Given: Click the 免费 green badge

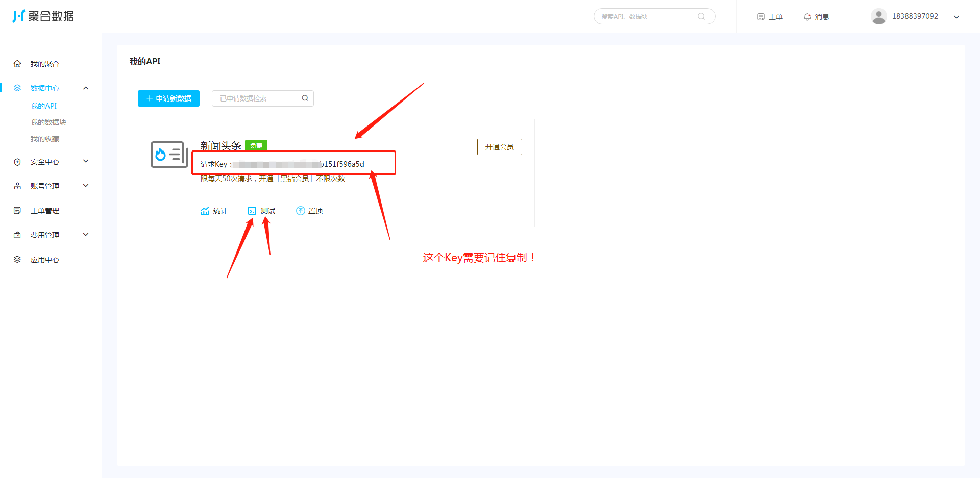Looking at the screenshot, I should [256, 145].
